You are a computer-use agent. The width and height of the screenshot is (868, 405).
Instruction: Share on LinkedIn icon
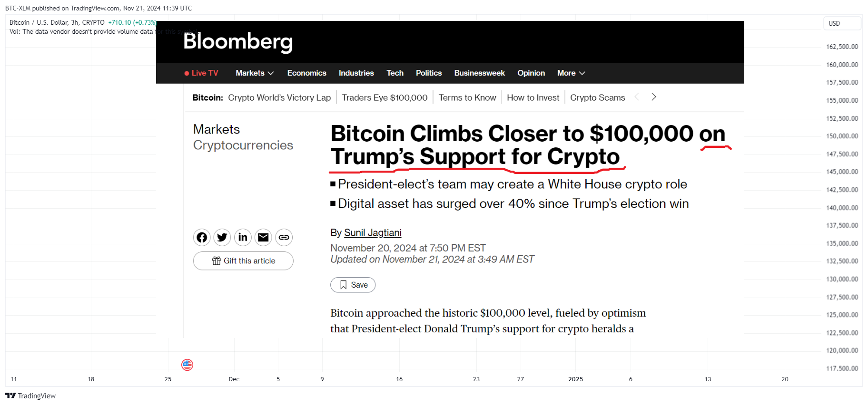point(243,237)
